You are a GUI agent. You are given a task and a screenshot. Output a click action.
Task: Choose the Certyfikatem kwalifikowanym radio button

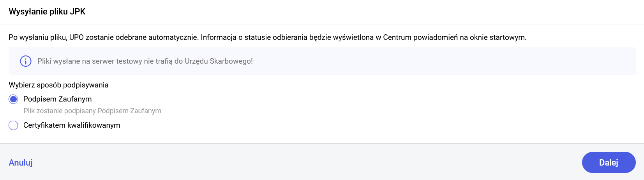coord(13,125)
